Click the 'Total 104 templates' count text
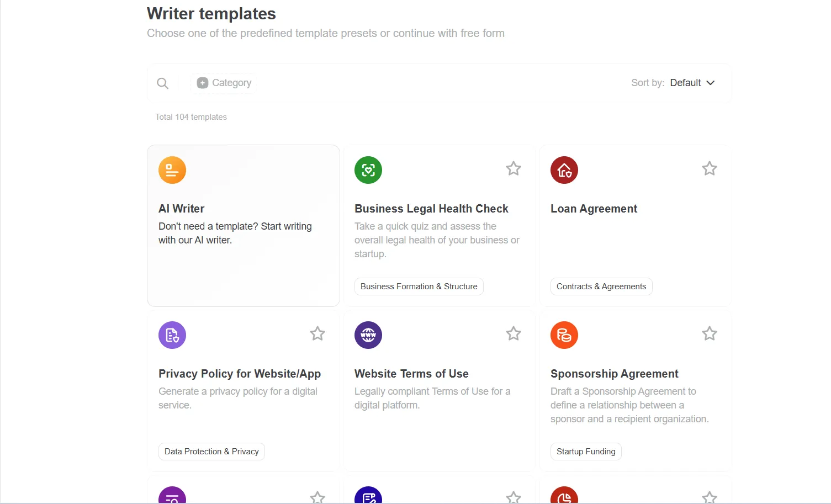 tap(191, 117)
